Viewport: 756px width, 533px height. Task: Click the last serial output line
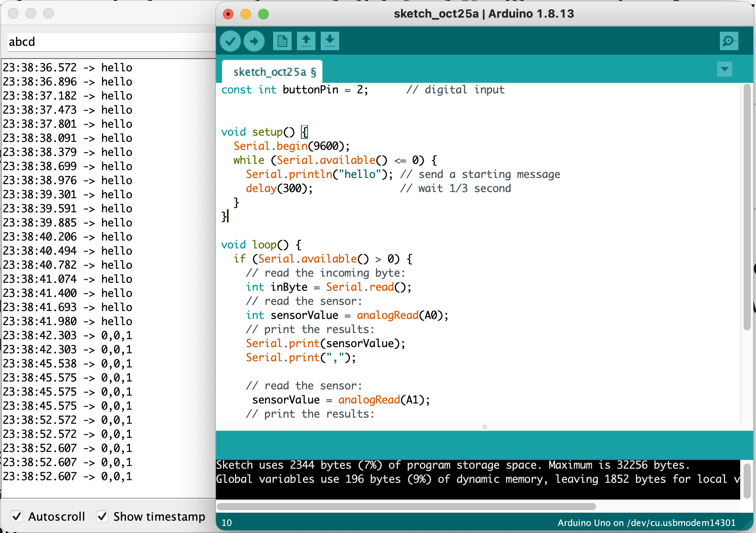pos(68,477)
